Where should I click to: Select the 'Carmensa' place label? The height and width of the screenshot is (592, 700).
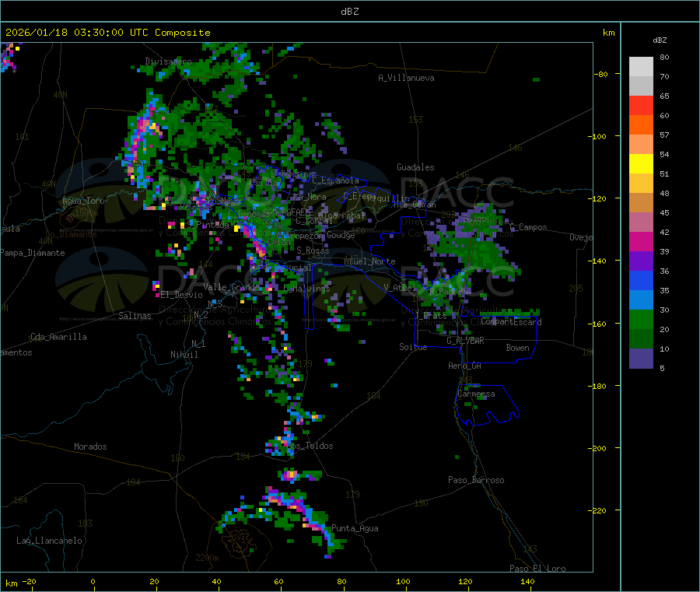pyautogui.click(x=476, y=394)
